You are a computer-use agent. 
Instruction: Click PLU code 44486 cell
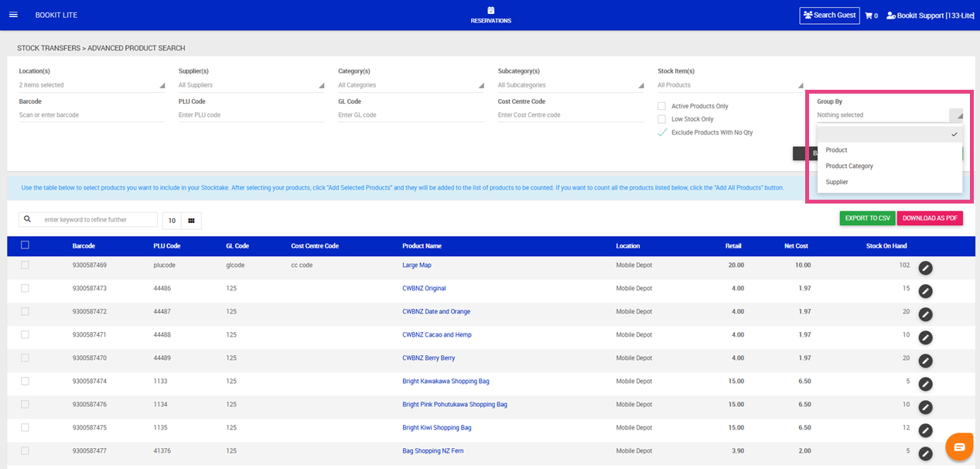(162, 289)
